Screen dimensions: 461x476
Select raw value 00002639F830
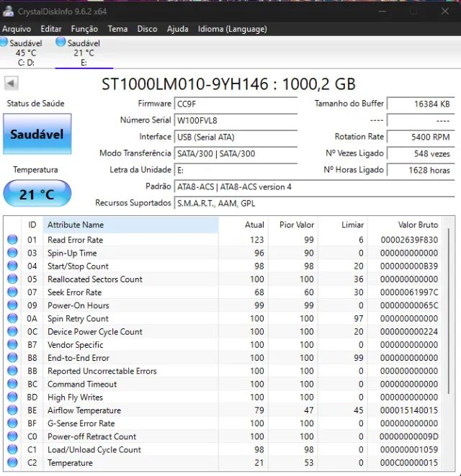[x=409, y=240]
